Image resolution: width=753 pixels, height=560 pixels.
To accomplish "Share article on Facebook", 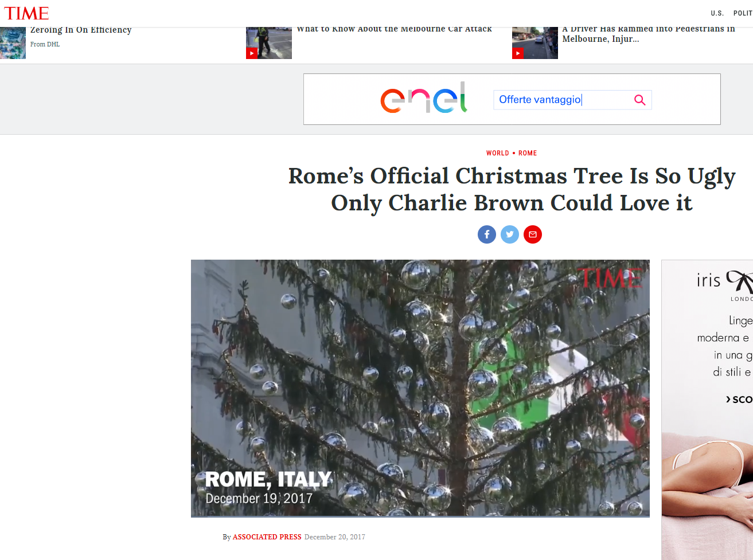I will point(487,234).
